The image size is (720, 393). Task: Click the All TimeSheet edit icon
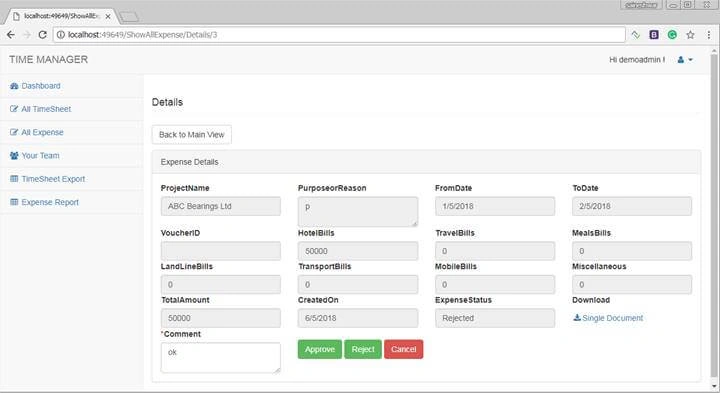(x=14, y=109)
